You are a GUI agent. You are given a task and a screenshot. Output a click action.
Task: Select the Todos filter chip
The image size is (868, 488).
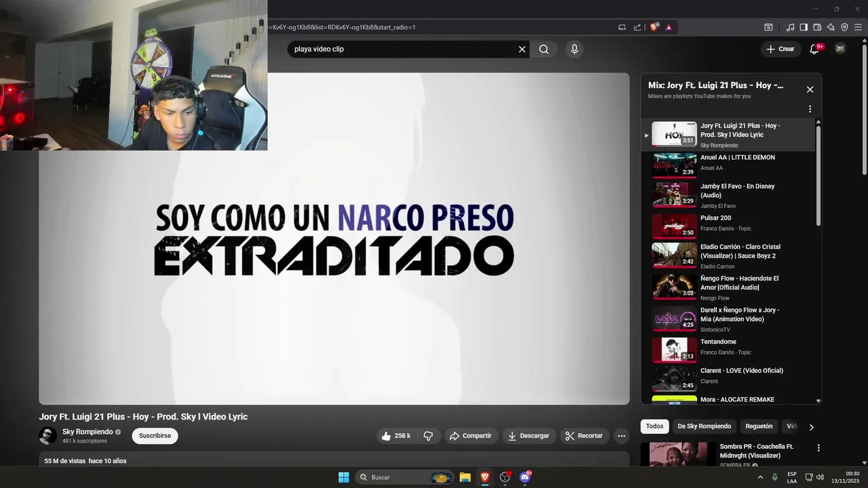(654, 426)
